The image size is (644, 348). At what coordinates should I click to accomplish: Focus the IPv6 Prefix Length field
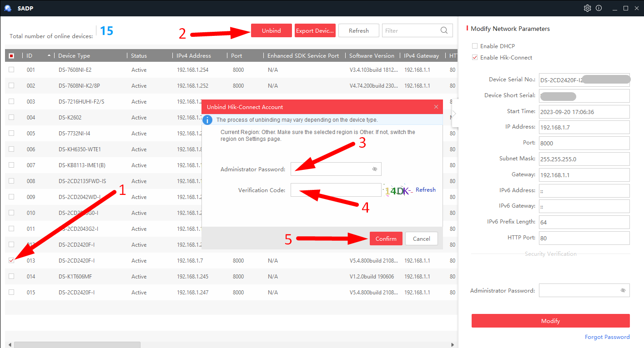[x=584, y=222]
